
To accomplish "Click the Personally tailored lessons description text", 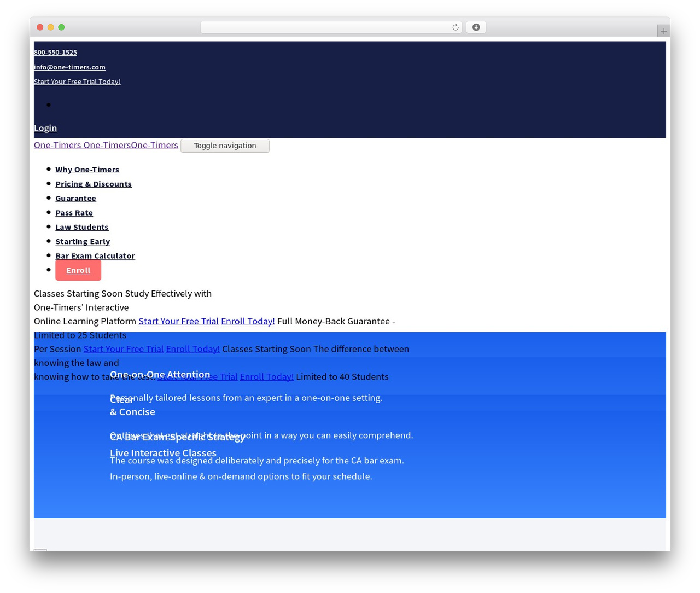I will click(x=246, y=398).
